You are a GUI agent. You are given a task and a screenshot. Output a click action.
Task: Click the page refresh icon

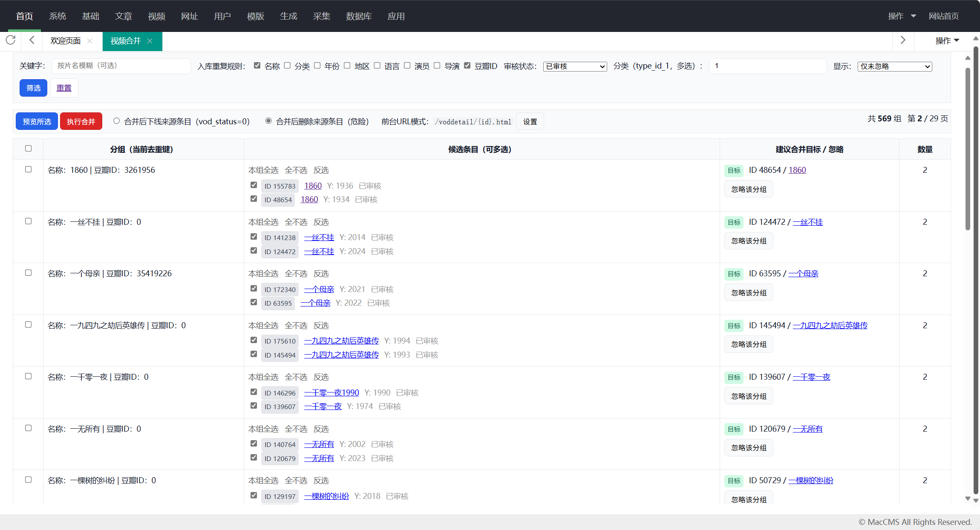[11, 40]
